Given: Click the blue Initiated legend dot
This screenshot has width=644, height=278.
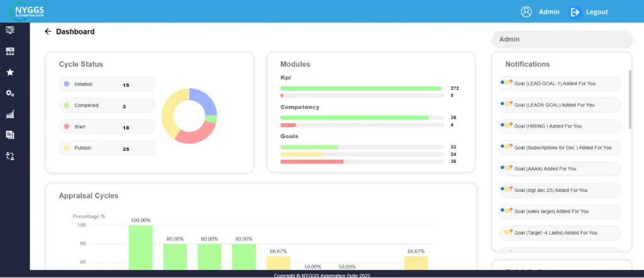Looking at the screenshot, I should click(x=67, y=84).
